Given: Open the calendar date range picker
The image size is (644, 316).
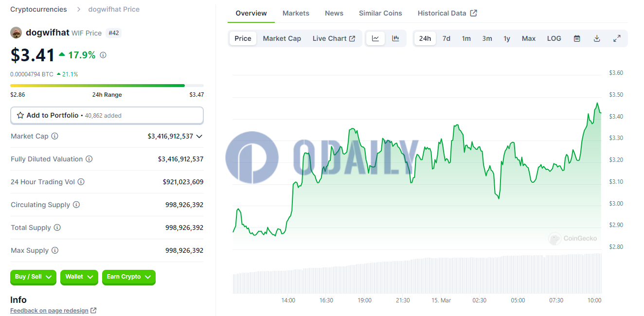Looking at the screenshot, I should click(577, 38).
